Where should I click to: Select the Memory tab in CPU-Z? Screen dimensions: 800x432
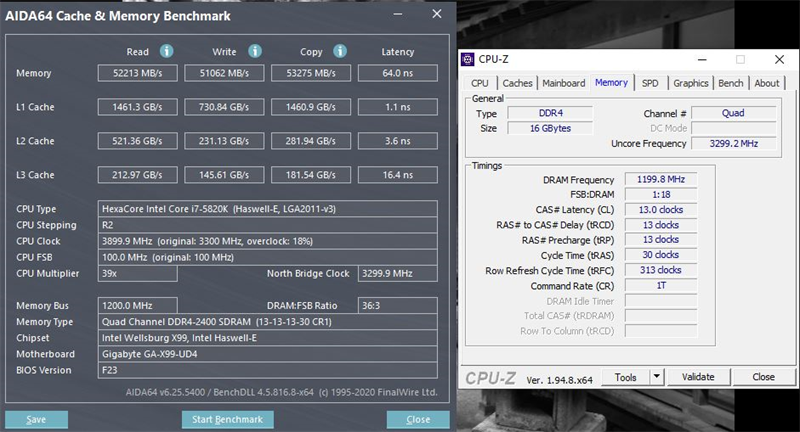[x=611, y=82]
